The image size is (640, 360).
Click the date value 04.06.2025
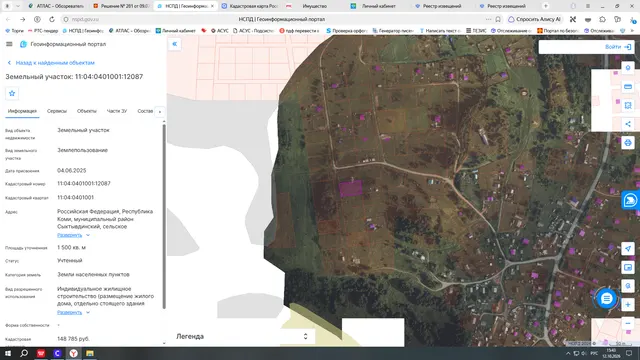(x=71, y=171)
